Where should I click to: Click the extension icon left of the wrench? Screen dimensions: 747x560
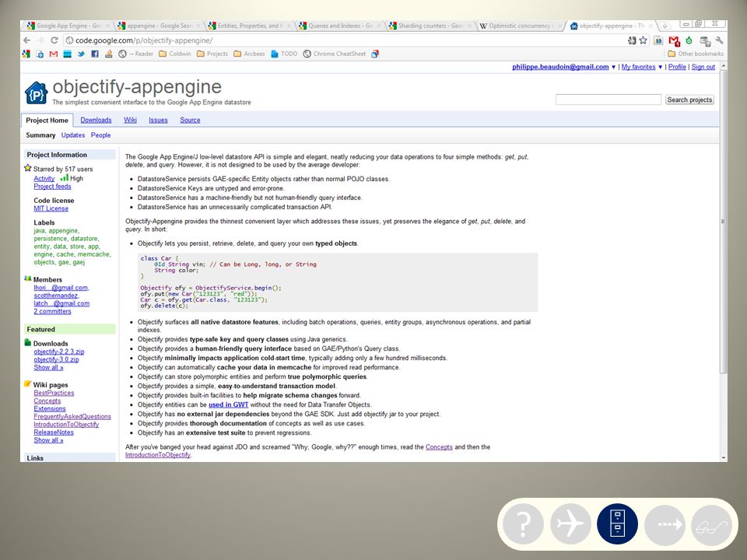(x=705, y=41)
